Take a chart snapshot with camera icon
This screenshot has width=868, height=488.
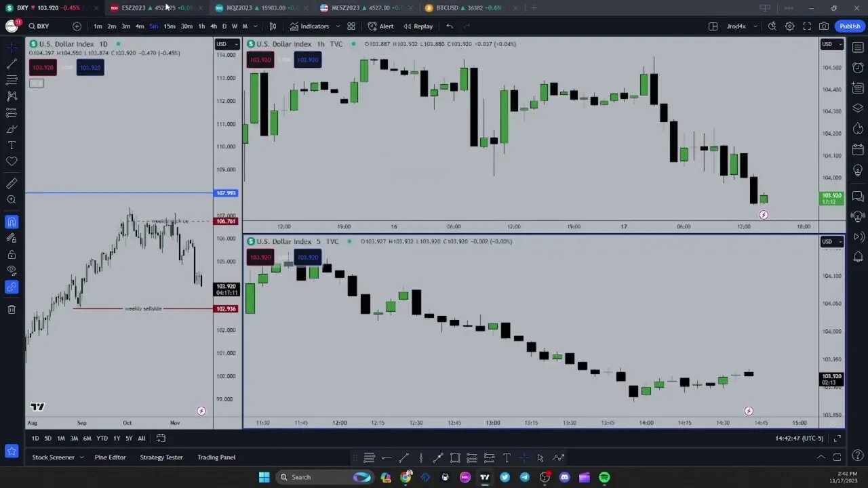point(824,26)
